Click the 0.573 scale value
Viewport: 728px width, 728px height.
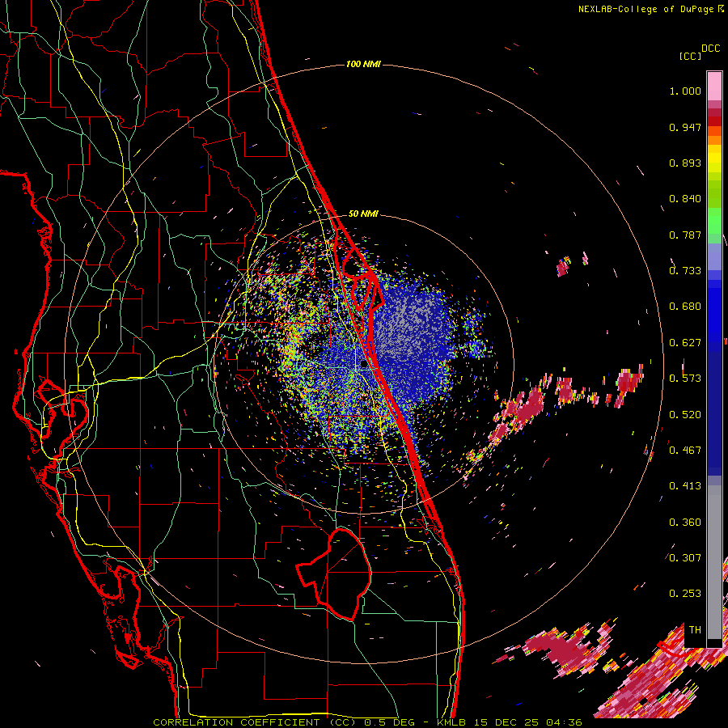point(685,379)
